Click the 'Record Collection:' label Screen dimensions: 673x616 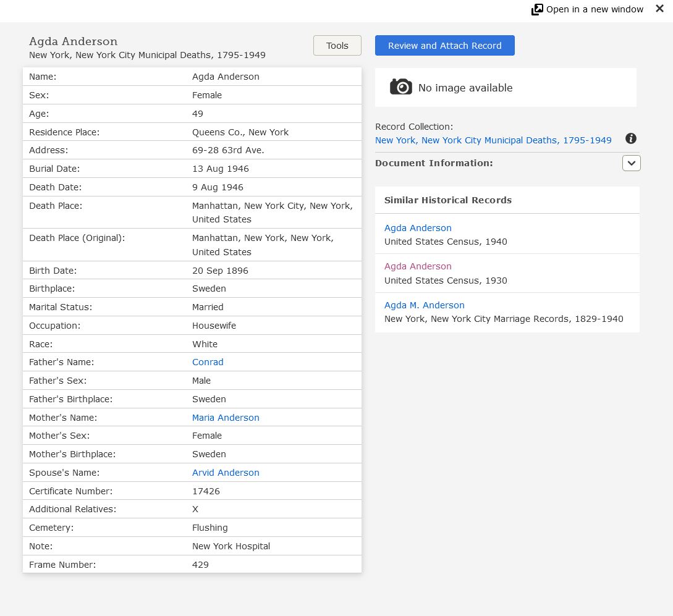tap(414, 127)
